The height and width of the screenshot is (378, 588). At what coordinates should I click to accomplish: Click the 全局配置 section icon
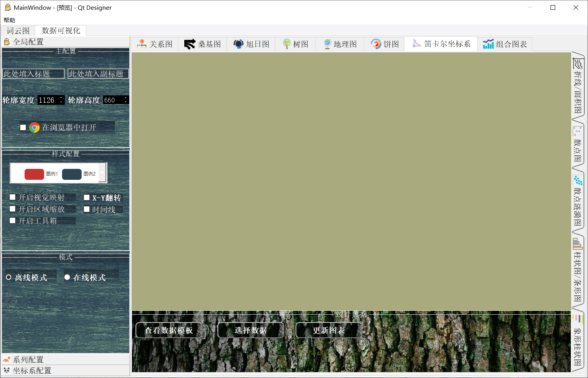pyautogui.click(x=7, y=42)
